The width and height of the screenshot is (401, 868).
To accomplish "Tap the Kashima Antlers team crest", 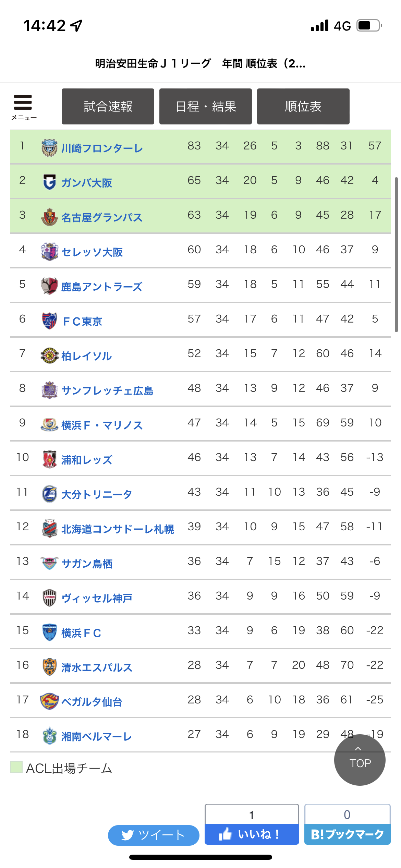I will (49, 286).
